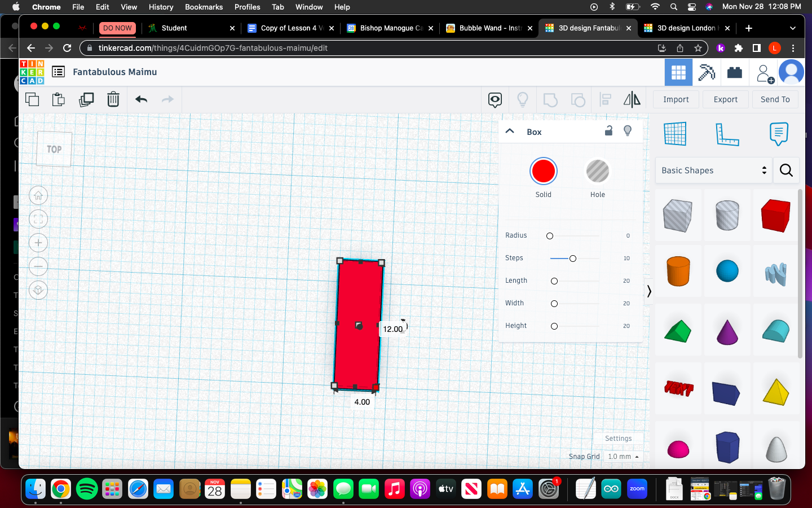
Task: Group the selected shapes
Action: point(550,100)
